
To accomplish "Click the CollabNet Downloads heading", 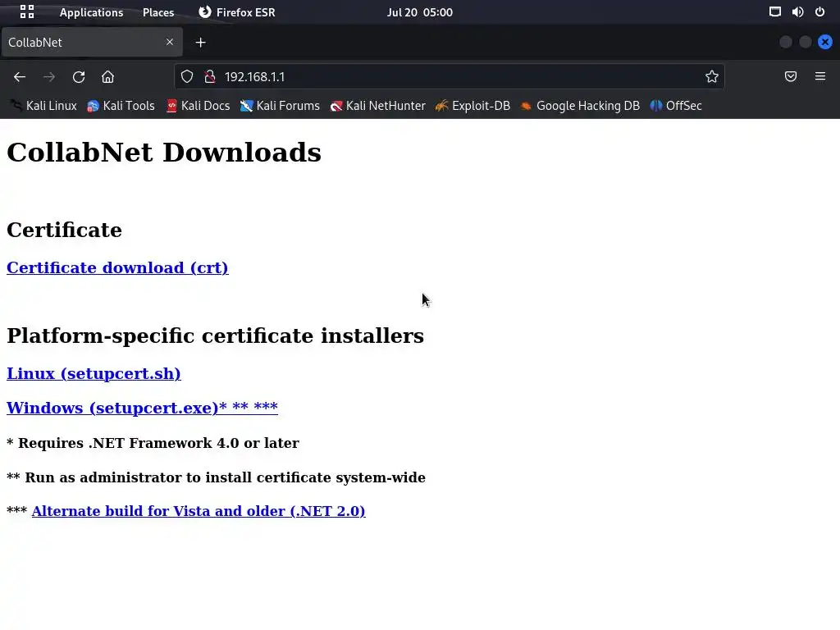I will tap(164, 153).
